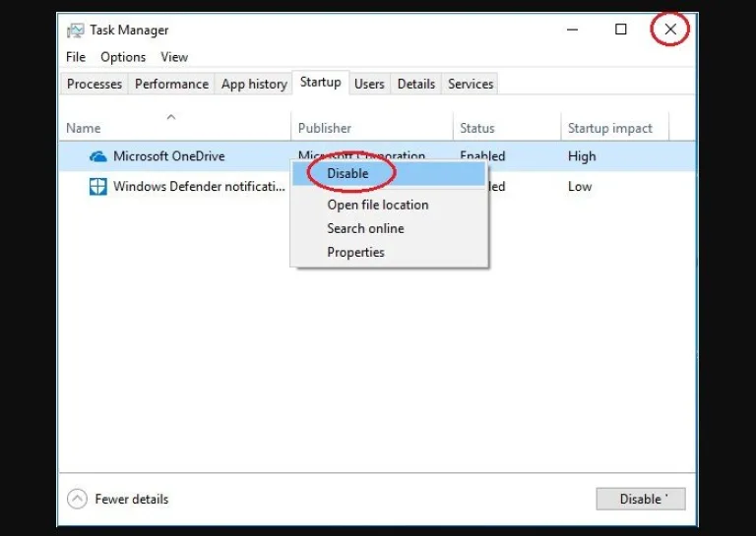Viewport: 756px width, 536px height.
Task: Close the Task Manager window
Action: click(670, 30)
